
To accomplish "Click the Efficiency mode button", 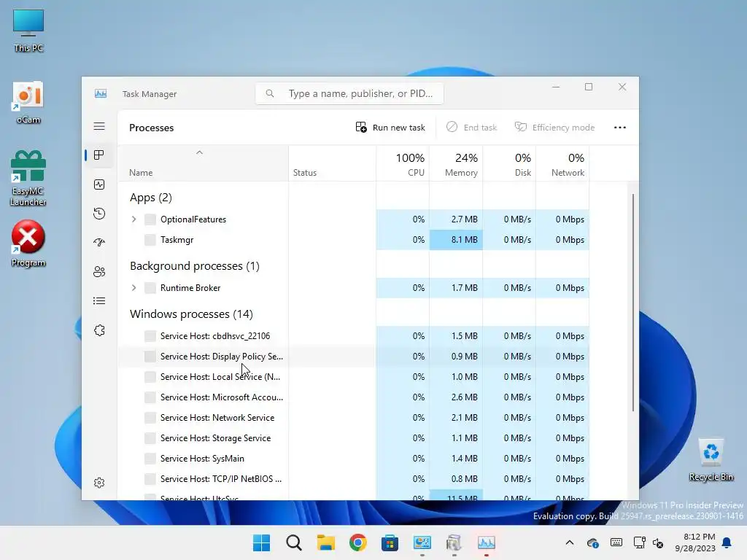I will click(x=554, y=128).
